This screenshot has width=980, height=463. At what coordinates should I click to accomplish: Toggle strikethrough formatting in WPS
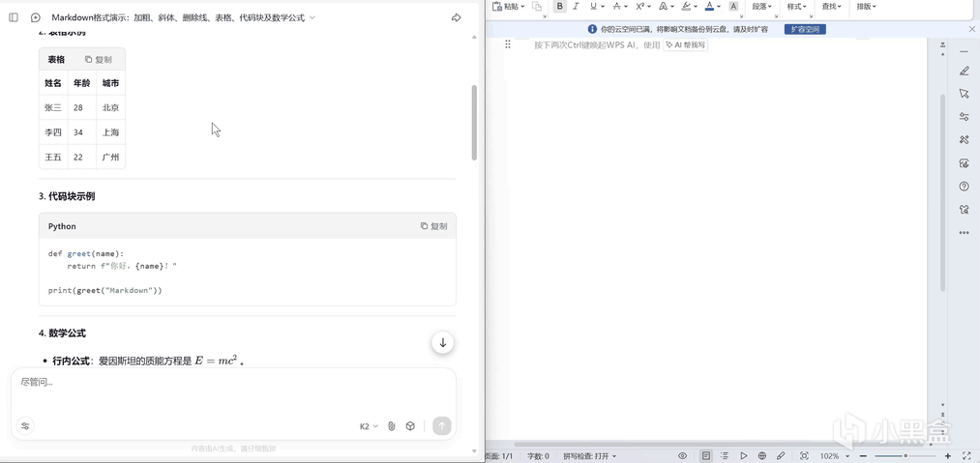tap(617, 6)
